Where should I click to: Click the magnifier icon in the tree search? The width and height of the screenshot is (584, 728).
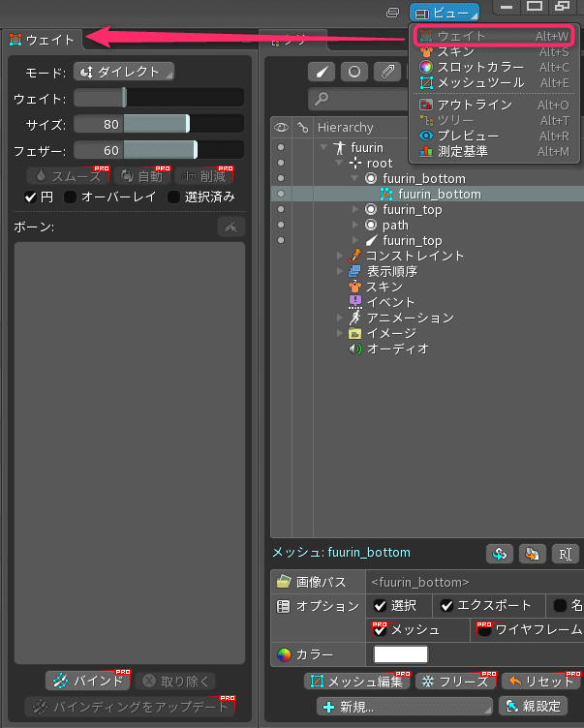coord(322,99)
